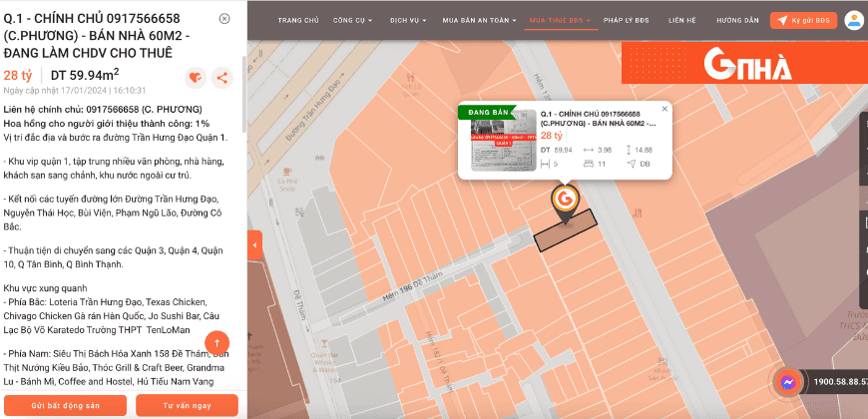
Task: Expand the MUA BÁN AN TOÀN dropdown
Action: tap(479, 21)
